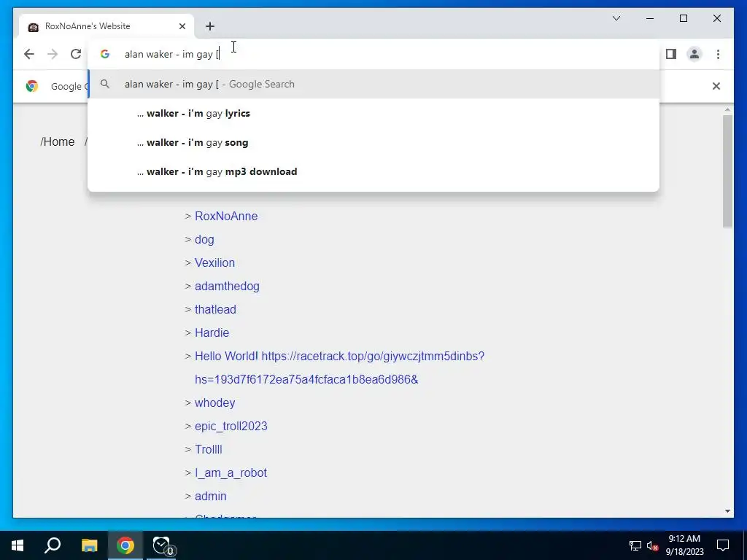Viewport: 747px width, 560px height.
Task: Pick the 'mp3 download' suggestion
Action: point(373,171)
